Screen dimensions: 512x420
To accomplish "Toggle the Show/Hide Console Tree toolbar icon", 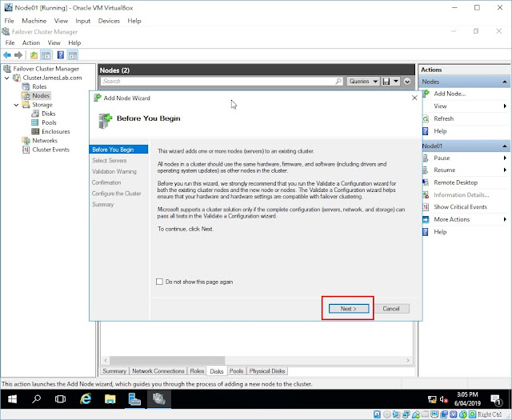I will [x=46, y=55].
